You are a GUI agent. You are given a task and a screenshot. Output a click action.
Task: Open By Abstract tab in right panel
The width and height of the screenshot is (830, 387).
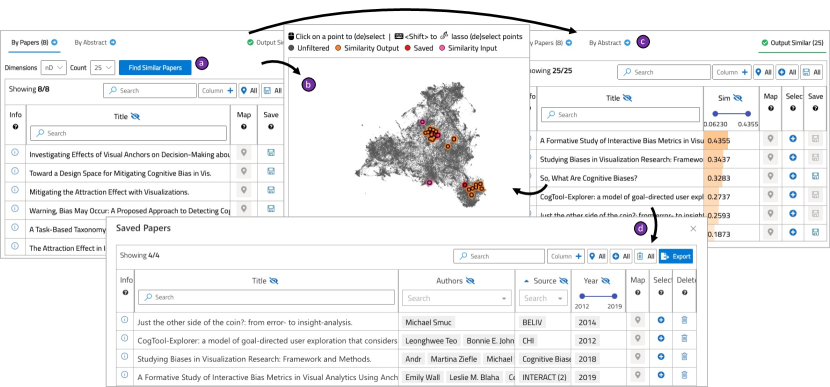tap(610, 43)
